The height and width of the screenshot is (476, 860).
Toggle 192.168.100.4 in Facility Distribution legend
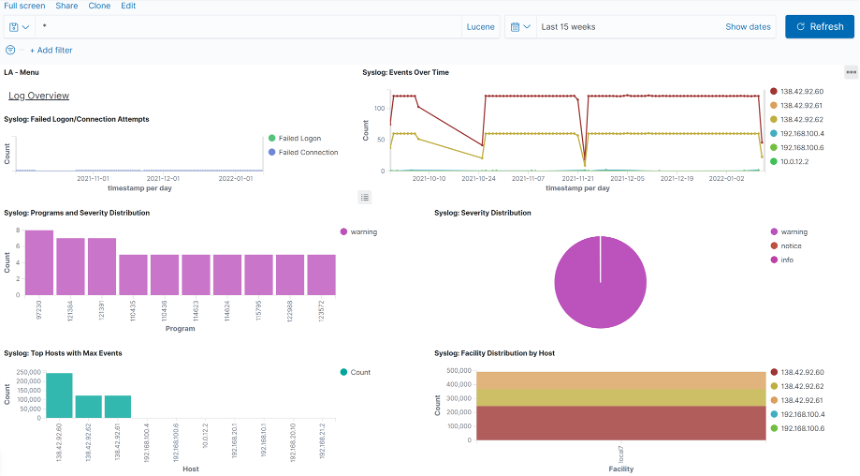click(x=797, y=414)
